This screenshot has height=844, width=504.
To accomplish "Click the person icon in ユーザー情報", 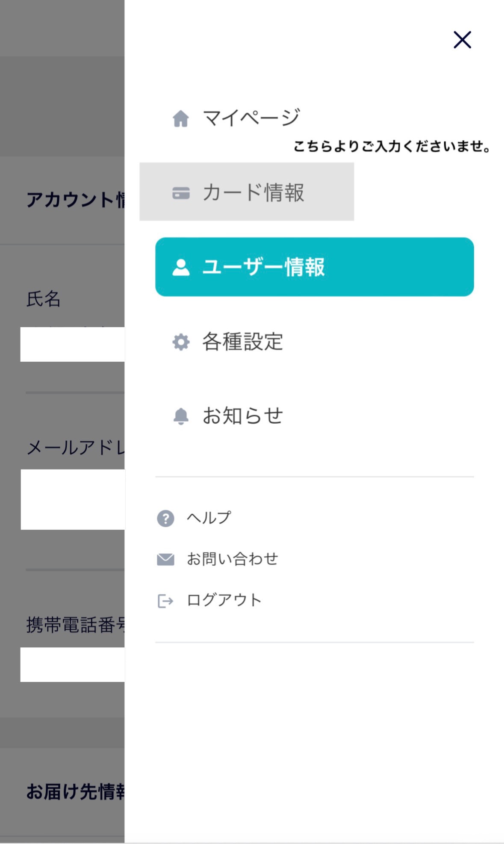I will (181, 267).
